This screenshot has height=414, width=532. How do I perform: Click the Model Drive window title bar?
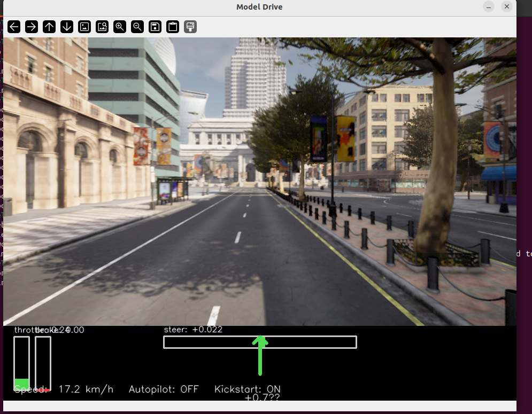pos(259,7)
